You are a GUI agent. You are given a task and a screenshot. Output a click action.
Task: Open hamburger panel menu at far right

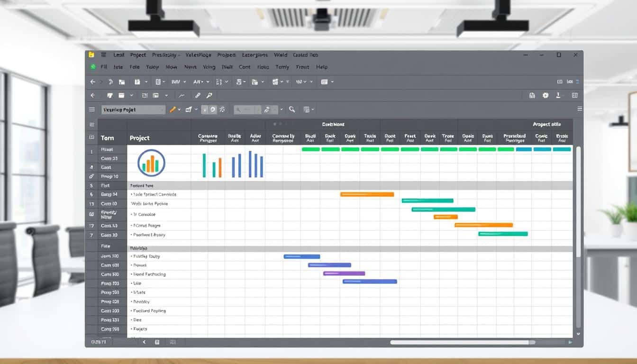[580, 109]
